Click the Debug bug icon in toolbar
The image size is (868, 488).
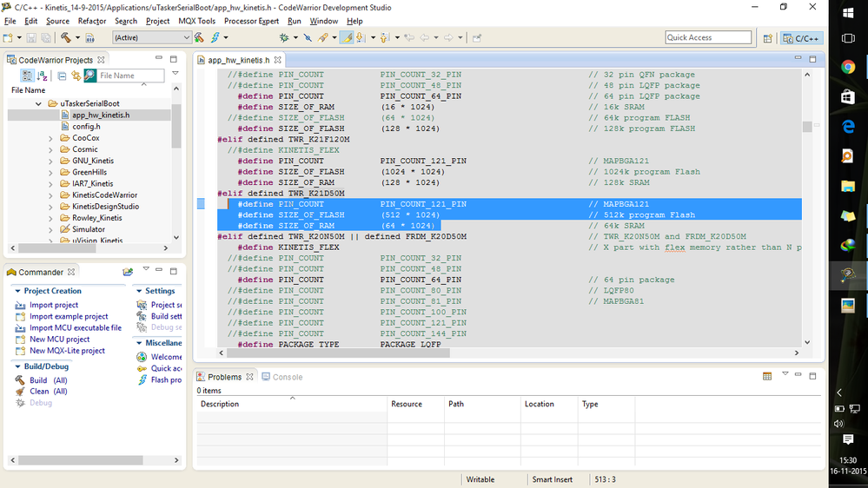coord(283,38)
